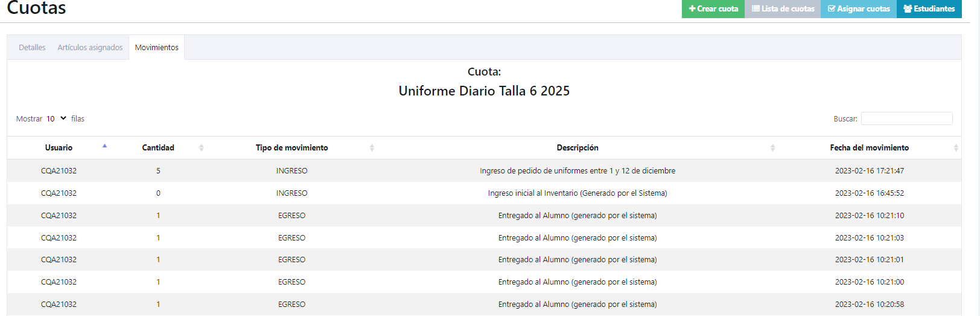
Task: Open the Artículos asignados tab
Action: (x=90, y=47)
